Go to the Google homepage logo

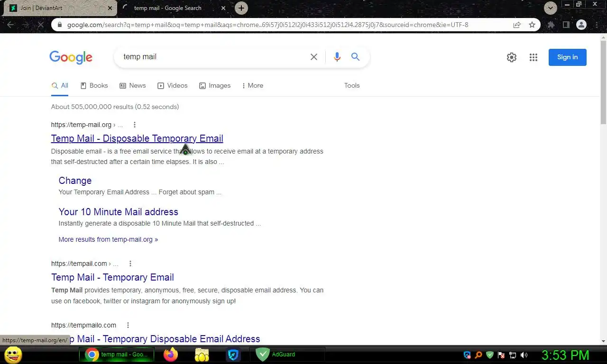pos(71,57)
